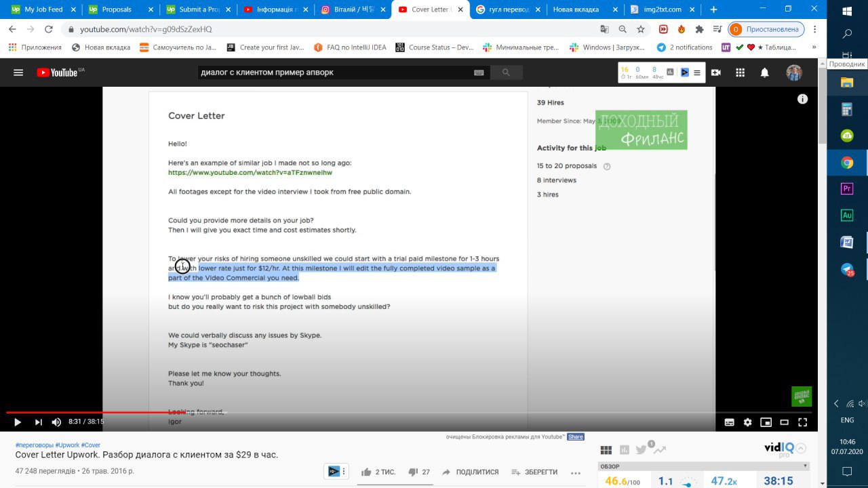The width and height of the screenshot is (868, 488).
Task: Open the on-screen keyboard icon in search
Action: coord(479,73)
